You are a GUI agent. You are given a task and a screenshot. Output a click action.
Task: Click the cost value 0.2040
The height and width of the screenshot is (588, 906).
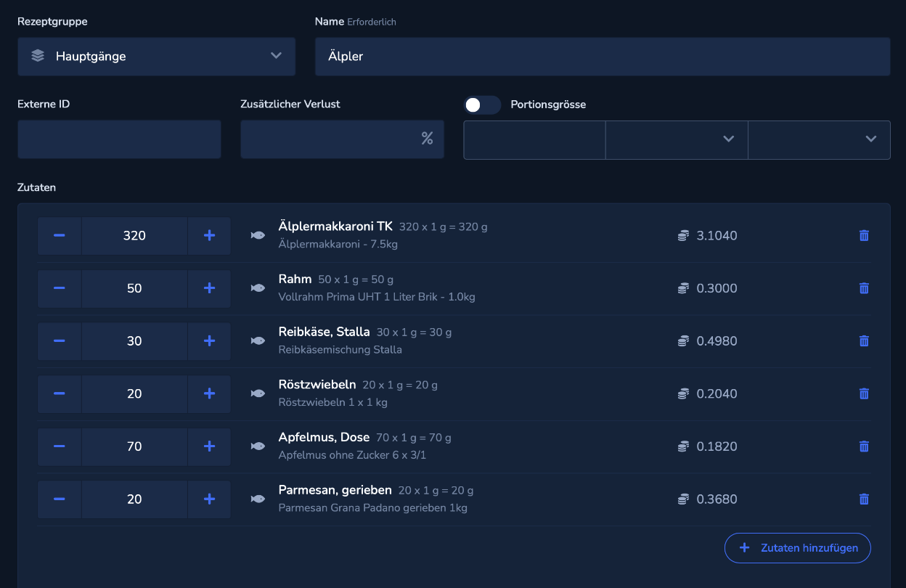pos(717,393)
